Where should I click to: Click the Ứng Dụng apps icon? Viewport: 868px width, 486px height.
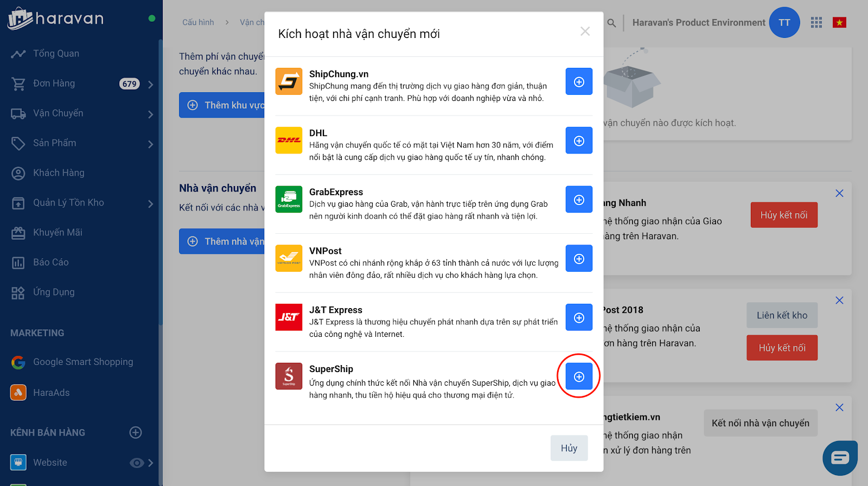pos(18,293)
